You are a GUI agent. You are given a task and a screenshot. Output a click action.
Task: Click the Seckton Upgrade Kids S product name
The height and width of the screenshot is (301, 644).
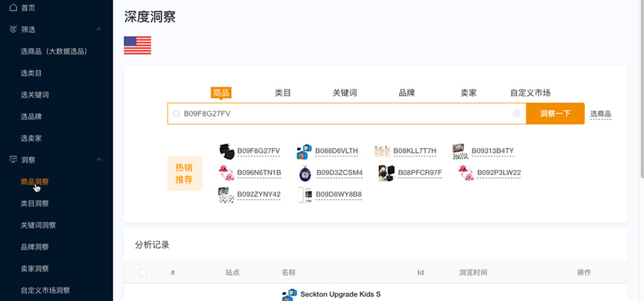(x=340, y=294)
